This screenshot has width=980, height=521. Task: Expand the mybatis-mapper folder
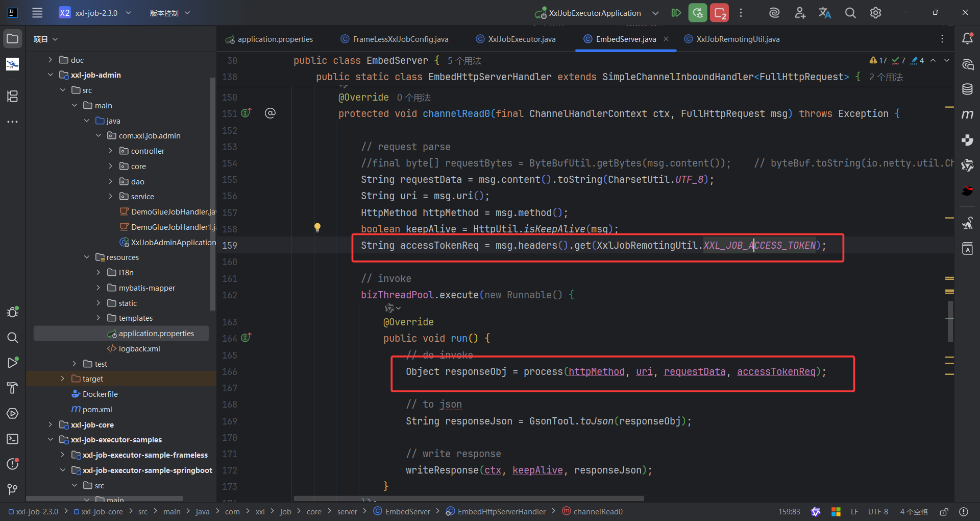coord(99,288)
